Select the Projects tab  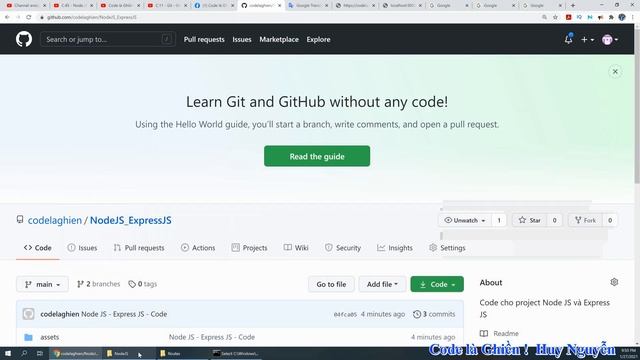click(x=249, y=248)
